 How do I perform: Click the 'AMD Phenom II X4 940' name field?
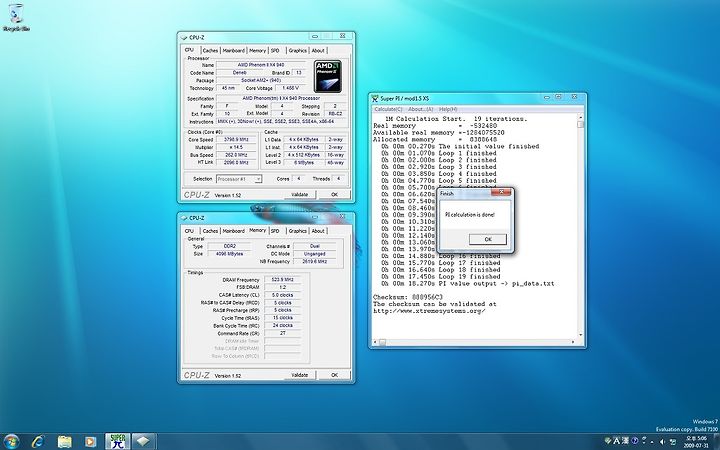click(261, 65)
